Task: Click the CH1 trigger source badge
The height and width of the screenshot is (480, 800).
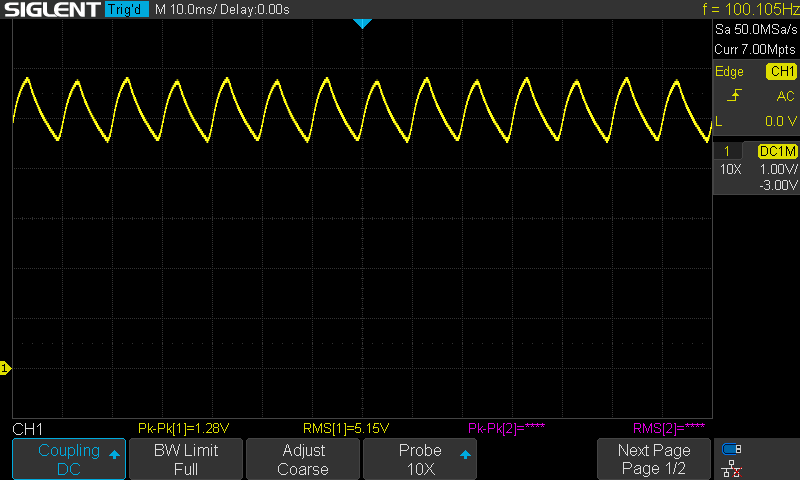Action: [x=780, y=72]
